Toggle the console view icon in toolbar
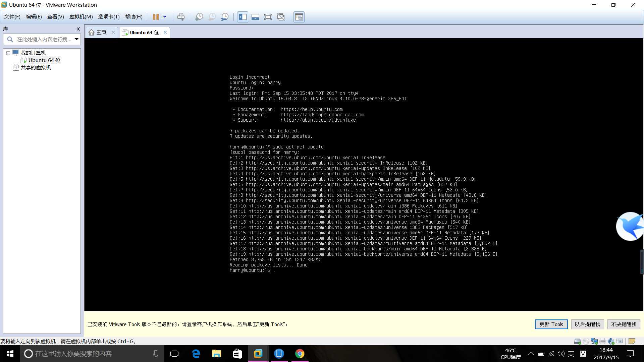The height and width of the screenshot is (362, 644). point(299,17)
